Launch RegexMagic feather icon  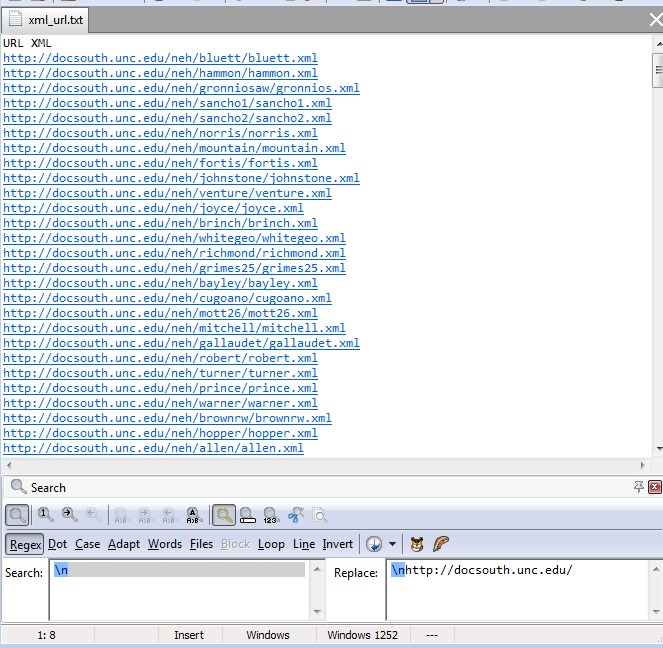point(441,544)
